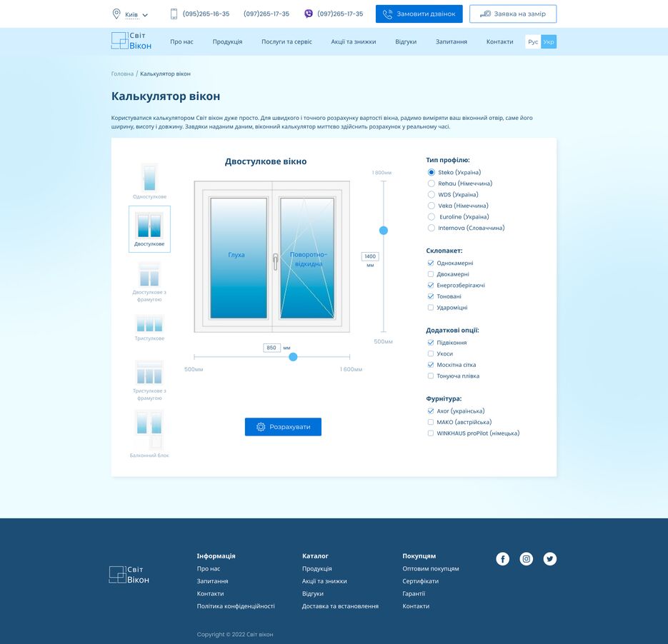Open Контакти menu item in header
Screen dimensions: 668x644
pyautogui.click(x=499, y=41)
